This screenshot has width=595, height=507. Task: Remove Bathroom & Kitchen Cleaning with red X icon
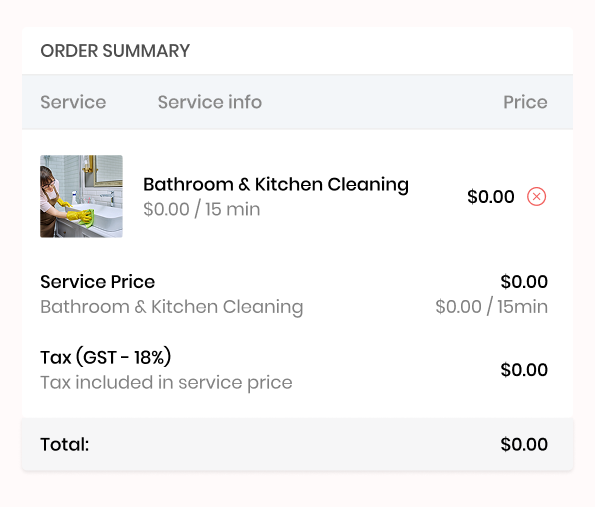coord(536,197)
